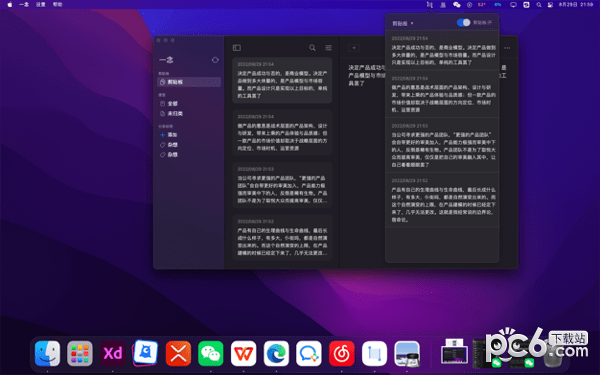
Task: Click the plus button in editor toolbar
Action: [x=354, y=48]
